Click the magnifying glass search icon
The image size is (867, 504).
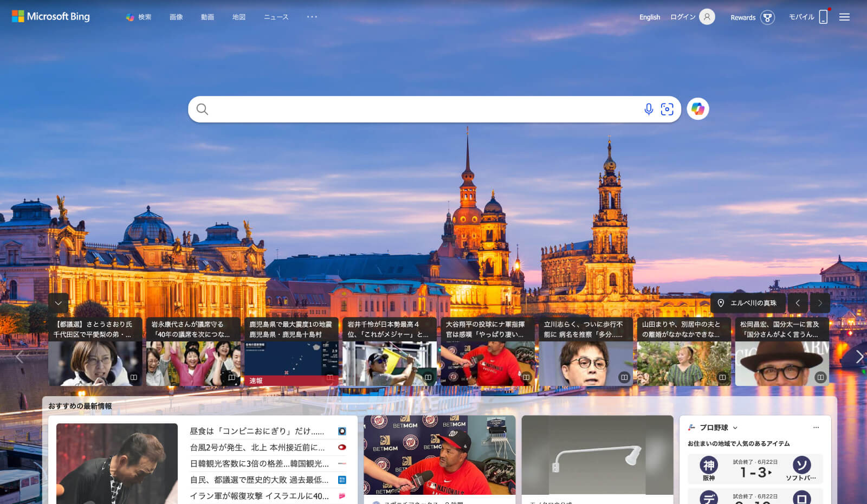pos(202,109)
